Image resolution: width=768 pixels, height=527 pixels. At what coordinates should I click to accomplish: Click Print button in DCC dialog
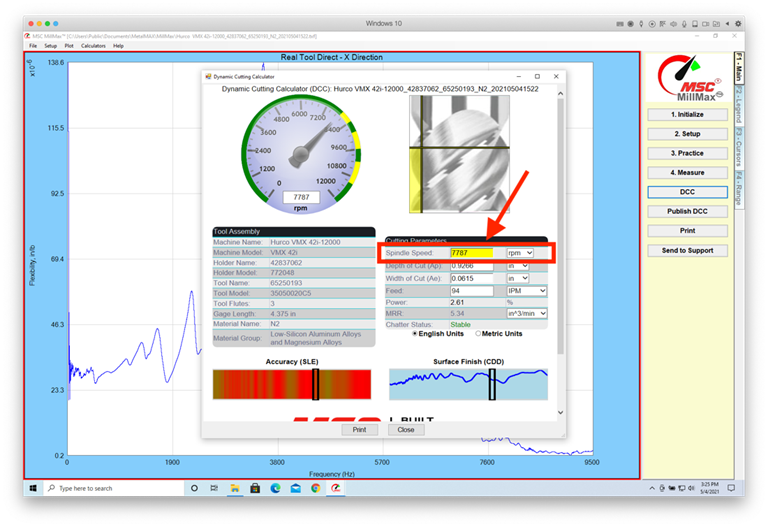pyautogui.click(x=360, y=430)
